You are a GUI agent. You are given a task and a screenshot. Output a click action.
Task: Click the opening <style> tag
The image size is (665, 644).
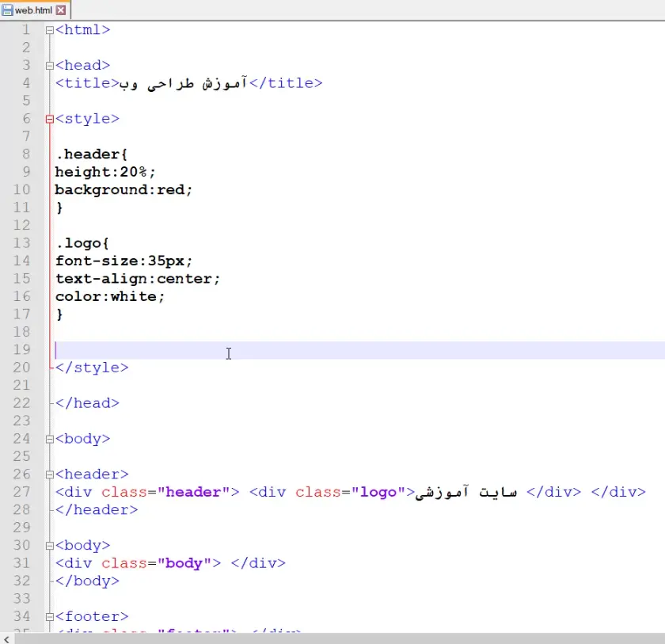(x=87, y=119)
